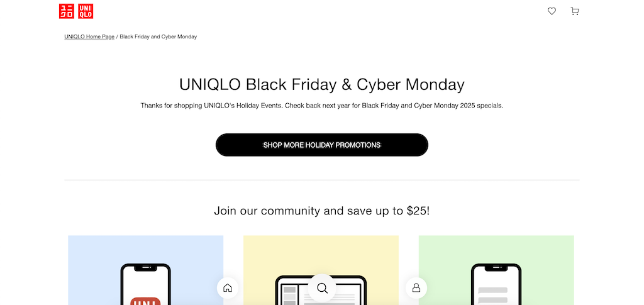Select the phone illustration in the blue card

(x=145, y=284)
